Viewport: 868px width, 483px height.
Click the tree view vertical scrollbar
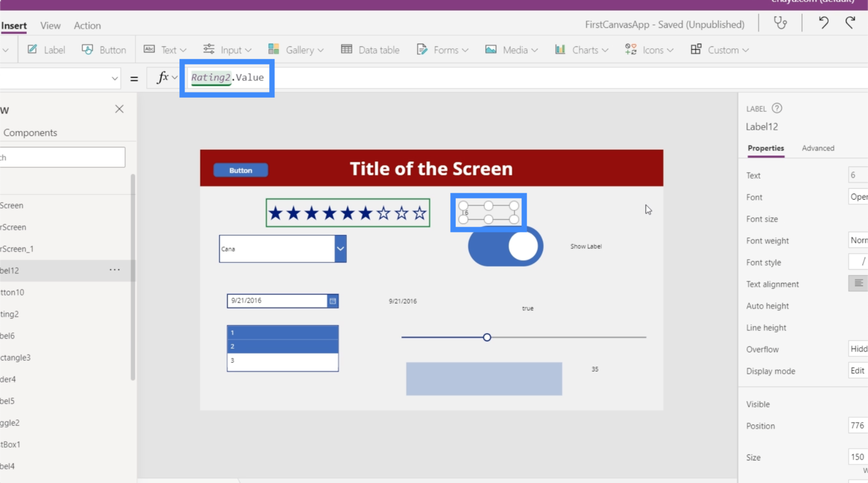(133, 277)
